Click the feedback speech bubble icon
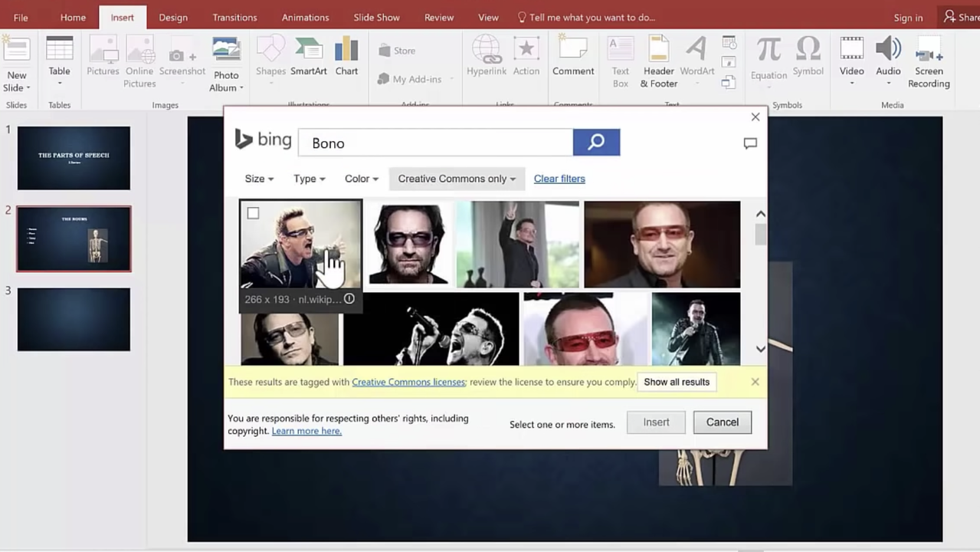 pyautogui.click(x=750, y=143)
